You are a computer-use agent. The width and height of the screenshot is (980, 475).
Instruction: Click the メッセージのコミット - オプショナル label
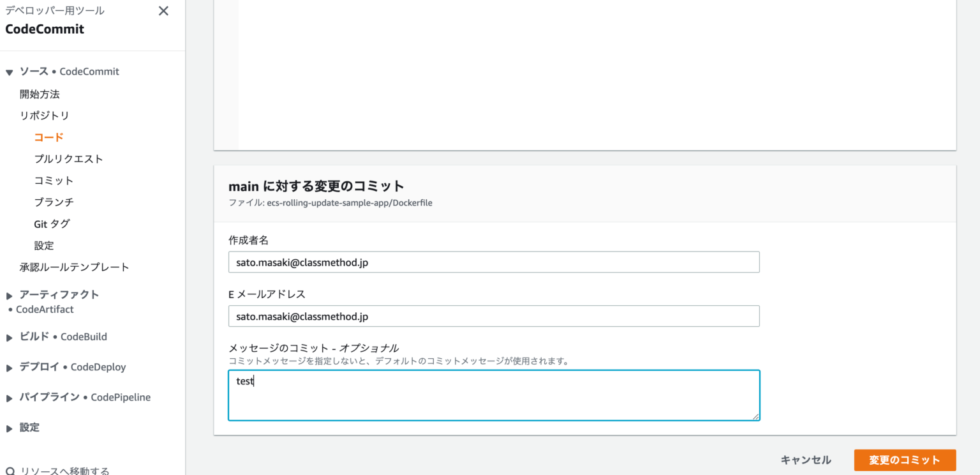coord(314,348)
